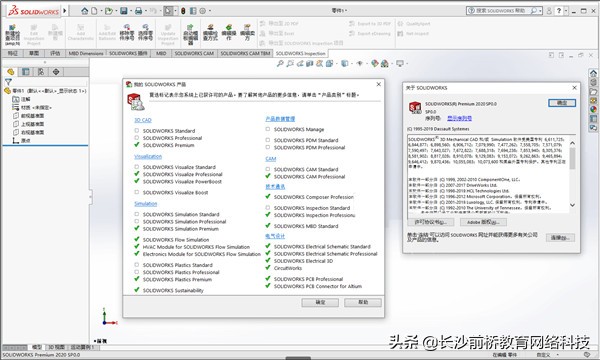Open the New document dropdown arrow
Screen dimensions: 600x360
point(101,11)
